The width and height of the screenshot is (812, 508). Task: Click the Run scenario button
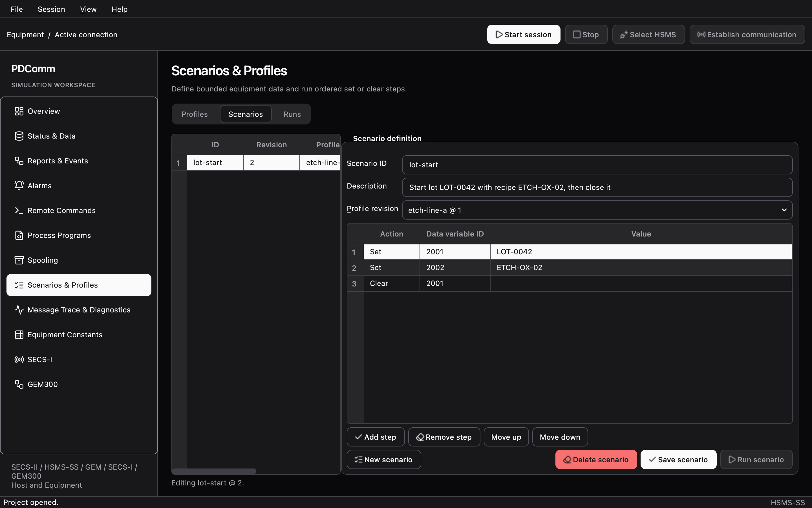(x=756, y=459)
